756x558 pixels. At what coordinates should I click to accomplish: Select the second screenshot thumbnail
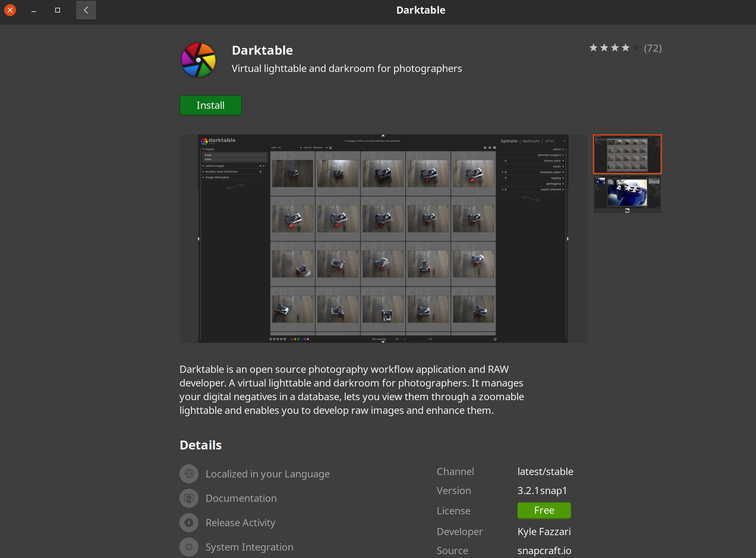[627, 194]
